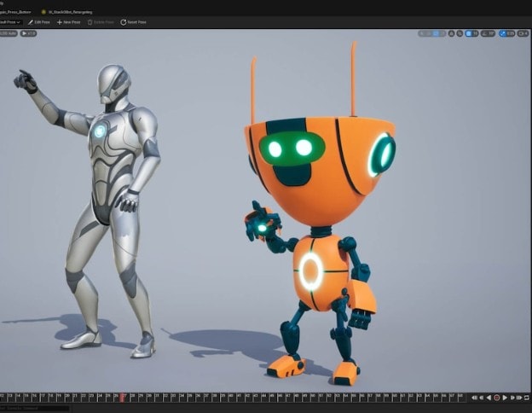Open the retarget pose dropdown
The image size is (532, 413).
pyautogui.click(x=10, y=22)
